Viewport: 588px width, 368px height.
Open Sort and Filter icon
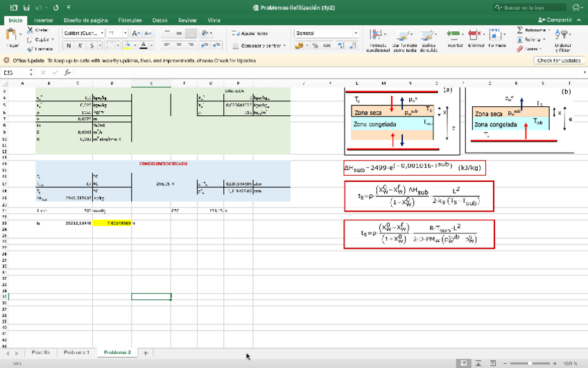pos(563,35)
